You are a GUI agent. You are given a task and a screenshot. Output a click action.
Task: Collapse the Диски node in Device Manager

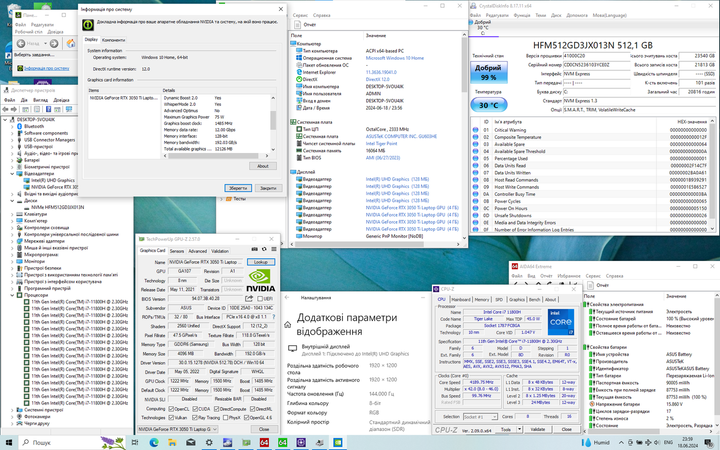pos(12,201)
